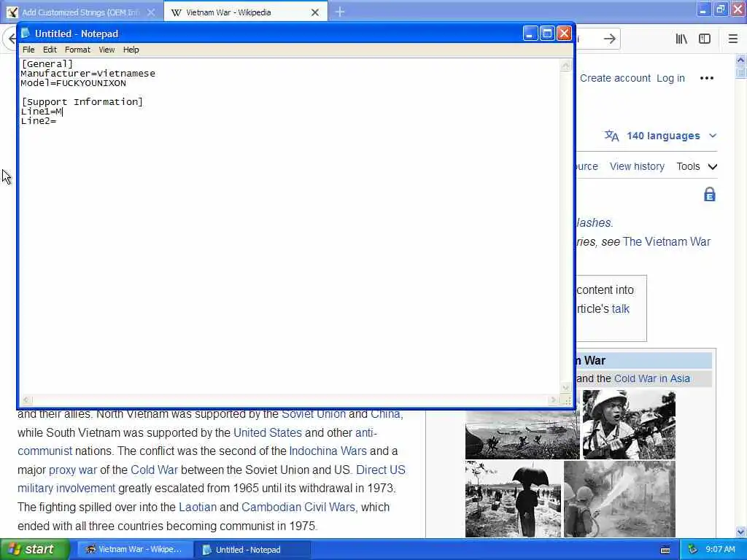Image resolution: width=747 pixels, height=560 pixels.
Task: Open the View menu in Notepad
Action: (107, 50)
